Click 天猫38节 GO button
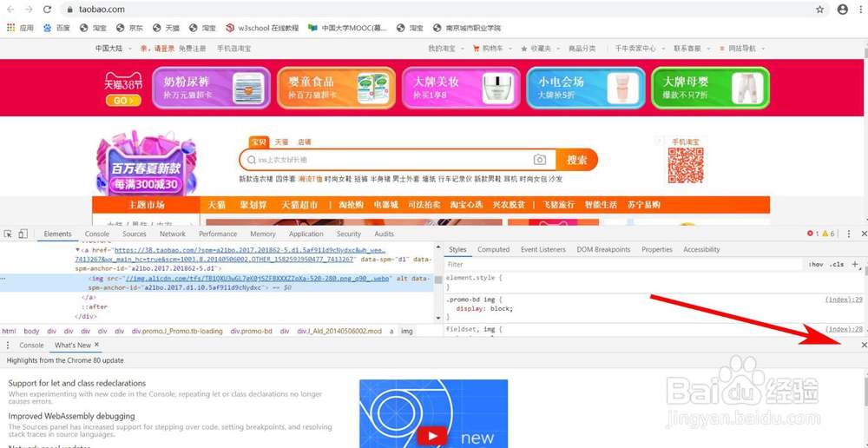868x448 pixels. tap(123, 101)
